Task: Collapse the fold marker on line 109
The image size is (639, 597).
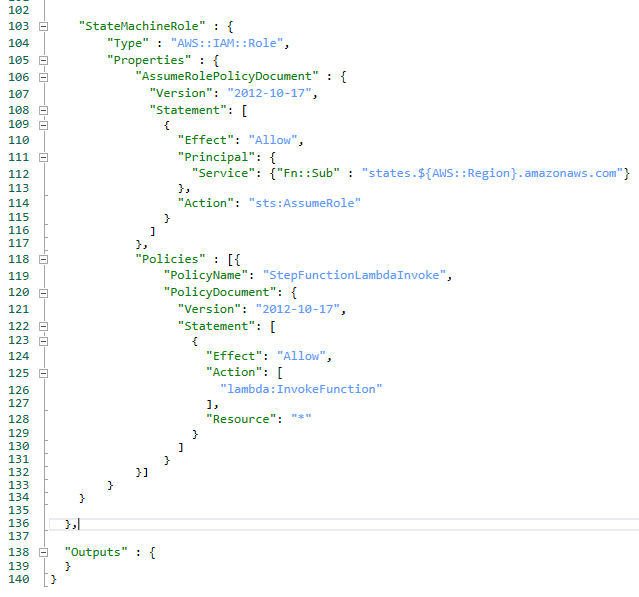Action: 44,125
